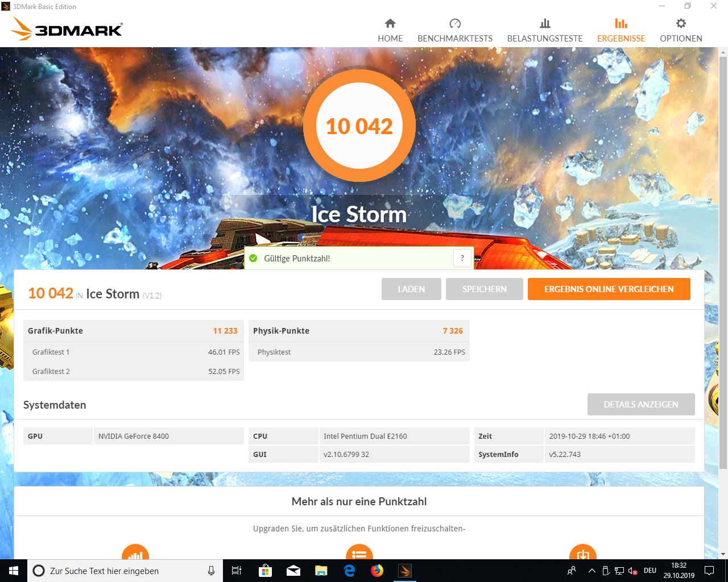Open the Windows Start menu
The height and width of the screenshot is (582, 728).
pos(14,571)
